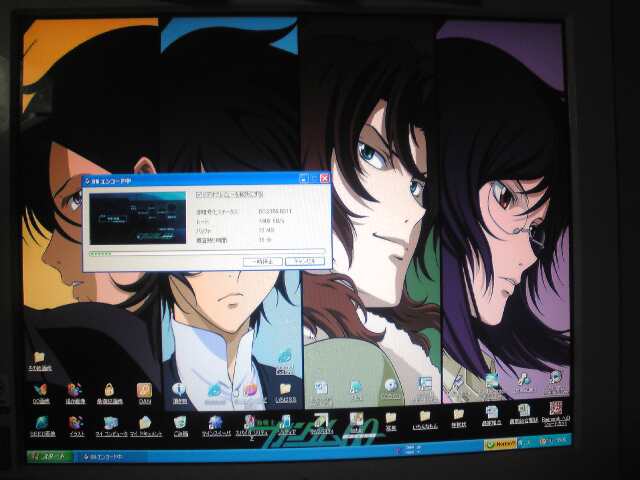Open マイ コンピュータ on the desktop

pyautogui.click(x=111, y=427)
